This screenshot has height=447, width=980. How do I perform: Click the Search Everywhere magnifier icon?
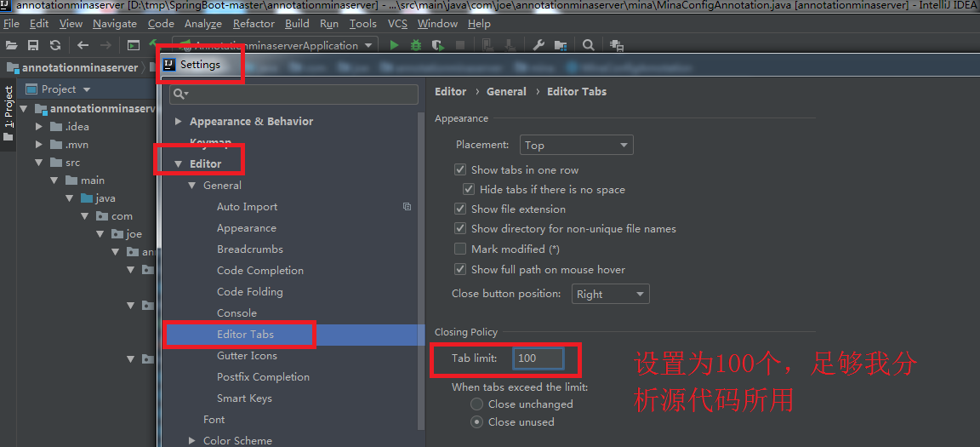[x=588, y=45]
